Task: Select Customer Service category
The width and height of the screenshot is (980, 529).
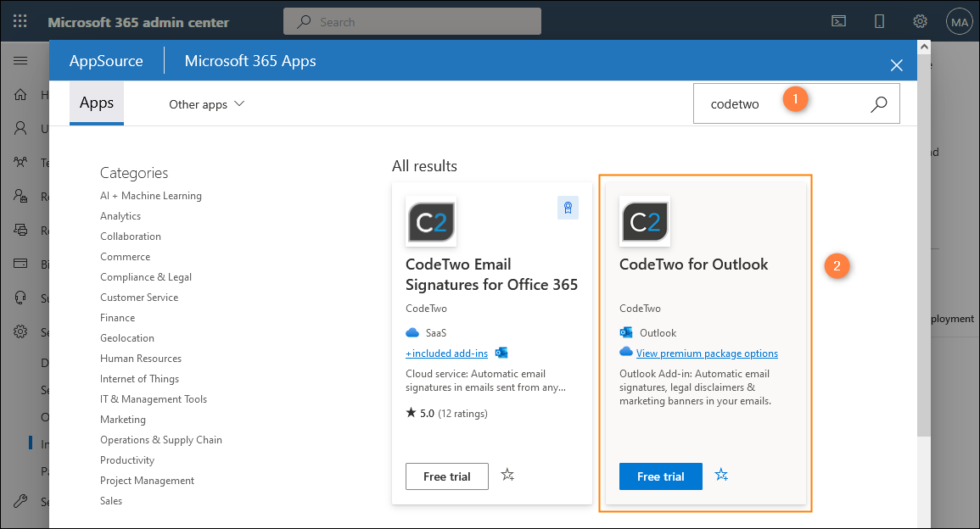Action: pyautogui.click(x=139, y=298)
